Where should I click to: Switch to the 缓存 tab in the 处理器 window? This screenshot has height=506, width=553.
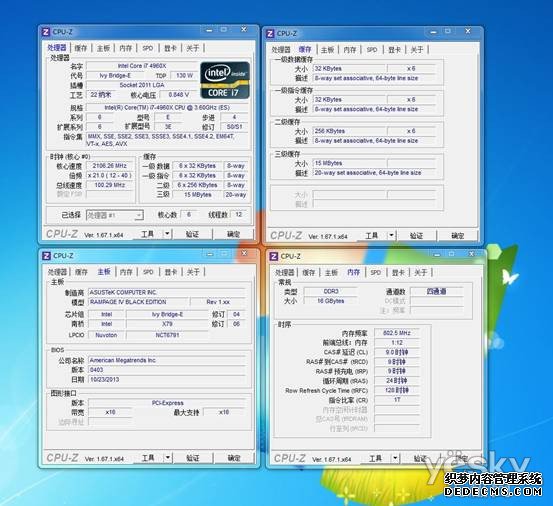click(x=81, y=48)
